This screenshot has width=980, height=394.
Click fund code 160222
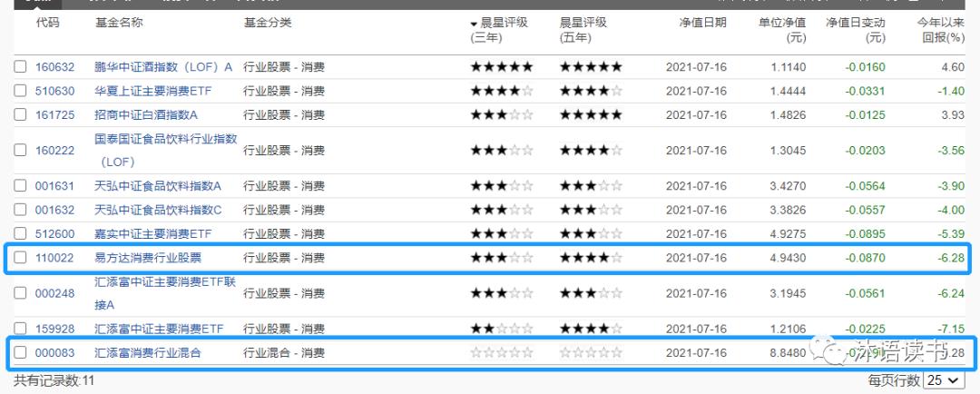[x=55, y=150]
